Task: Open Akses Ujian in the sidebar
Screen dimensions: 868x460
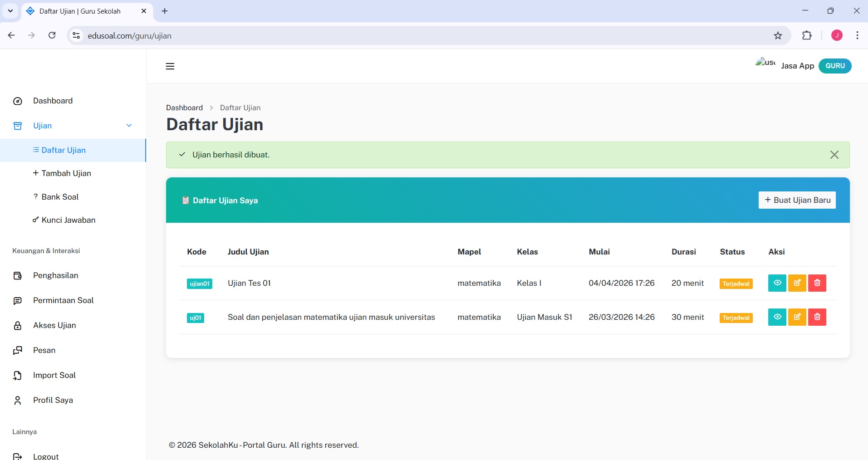Action: tap(54, 325)
